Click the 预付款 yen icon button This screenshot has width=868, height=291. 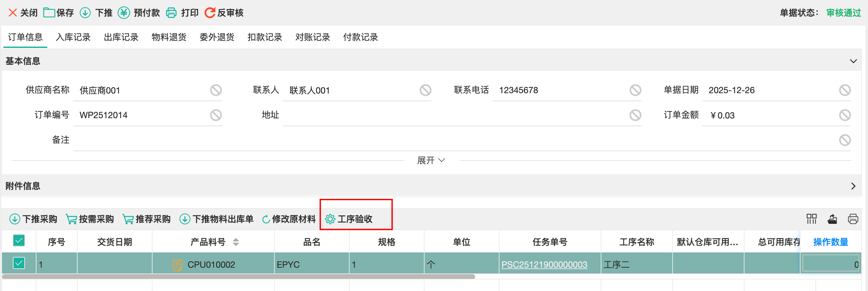[x=124, y=13]
